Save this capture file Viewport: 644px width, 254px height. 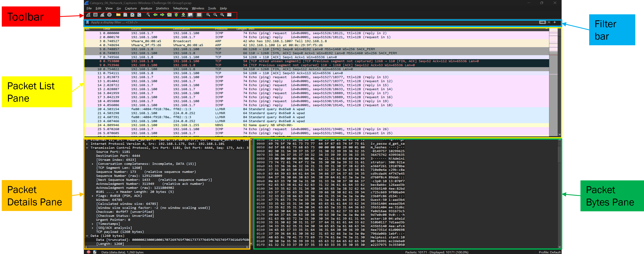coord(125,15)
